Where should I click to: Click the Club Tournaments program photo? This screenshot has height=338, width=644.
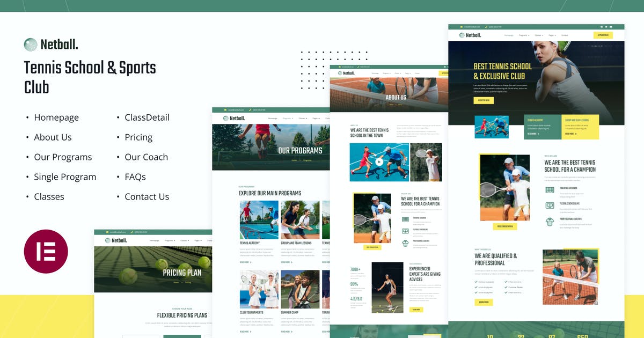click(x=259, y=289)
